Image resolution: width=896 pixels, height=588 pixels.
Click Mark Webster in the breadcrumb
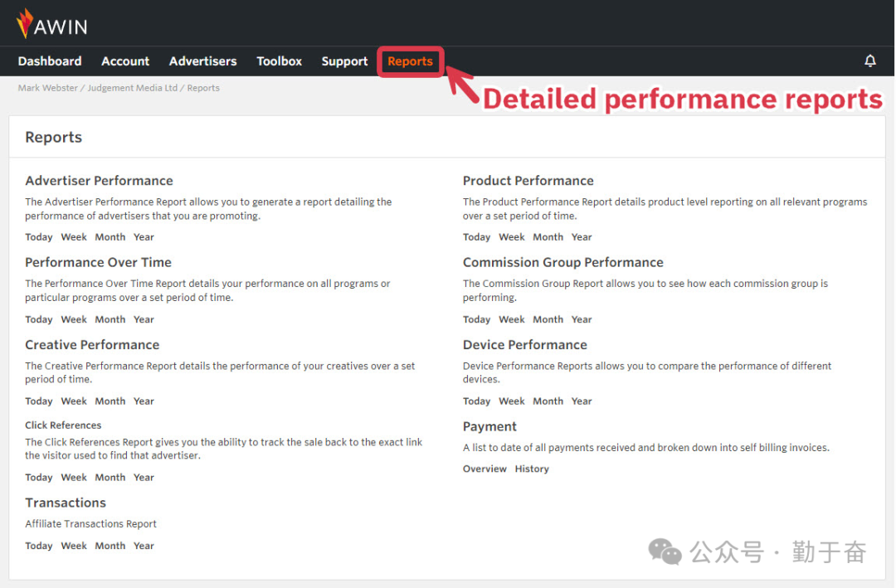(48, 88)
